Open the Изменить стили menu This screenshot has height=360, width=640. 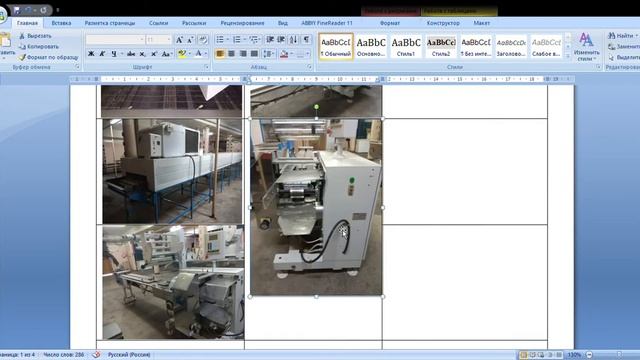pyautogui.click(x=586, y=47)
